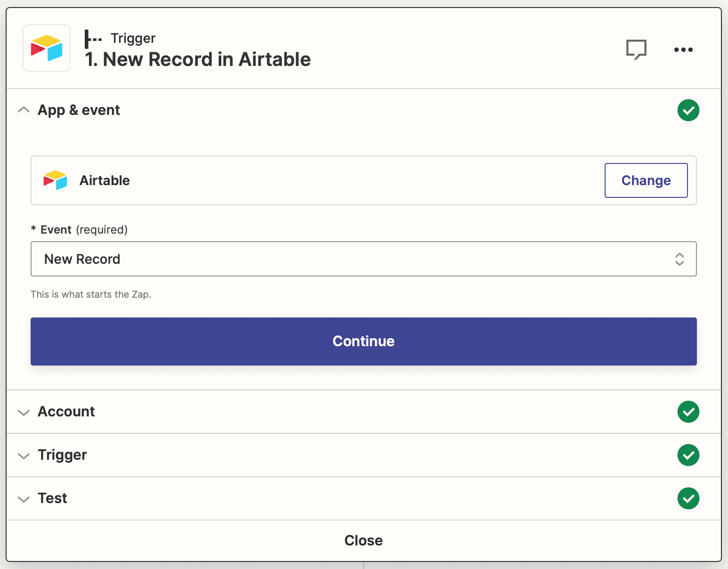Image resolution: width=728 pixels, height=569 pixels.
Task: Click the green checkmark next to Account
Action: pos(688,412)
